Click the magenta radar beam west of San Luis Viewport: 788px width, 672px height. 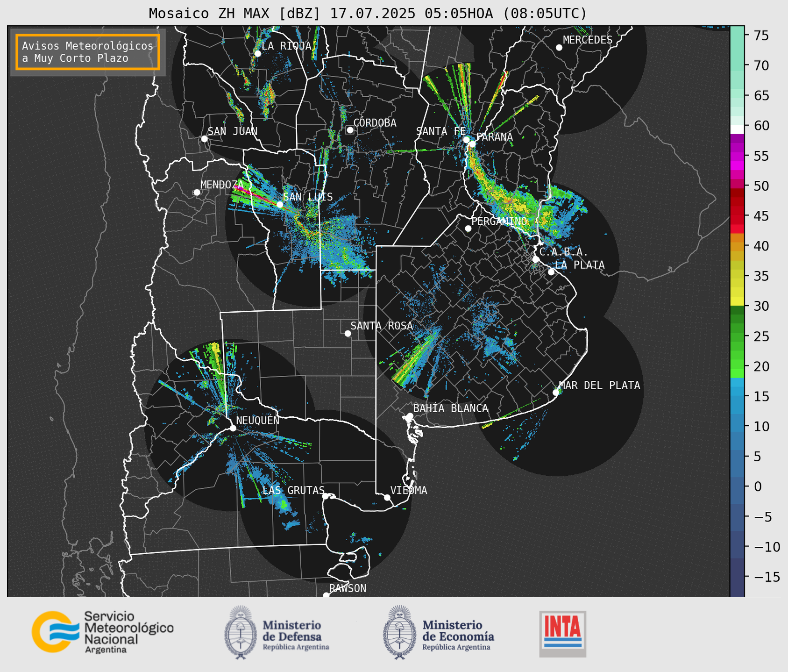256,195
